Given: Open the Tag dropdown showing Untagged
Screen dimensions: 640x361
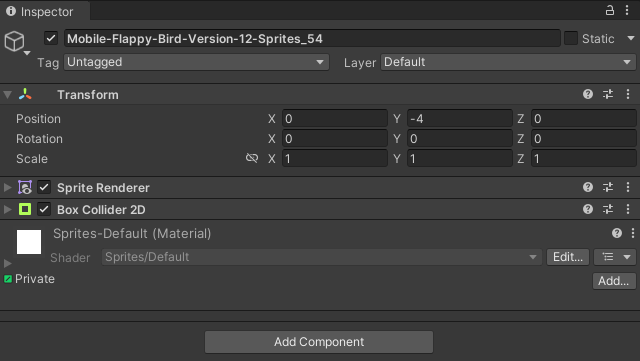Looking at the screenshot, I should coord(196,62).
